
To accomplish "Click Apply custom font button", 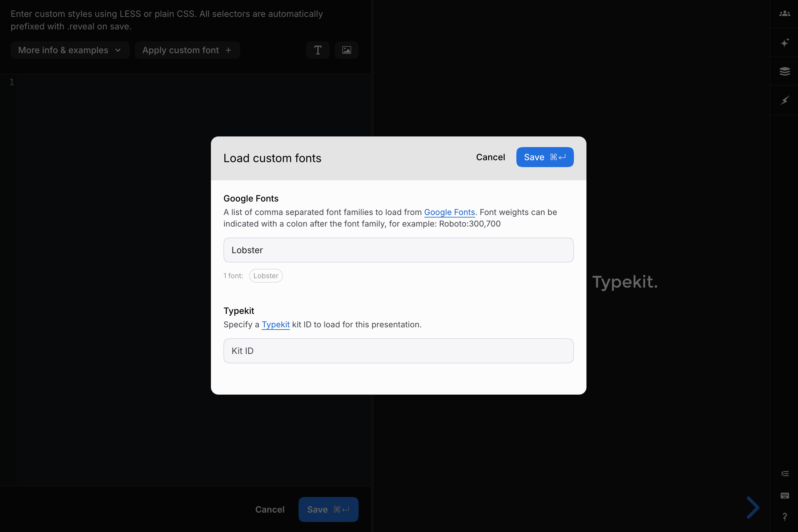I will (x=187, y=50).
